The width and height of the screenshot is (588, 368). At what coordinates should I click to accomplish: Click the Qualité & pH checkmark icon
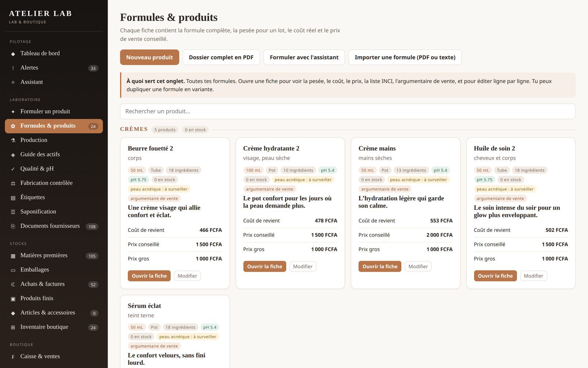pyautogui.click(x=13, y=169)
